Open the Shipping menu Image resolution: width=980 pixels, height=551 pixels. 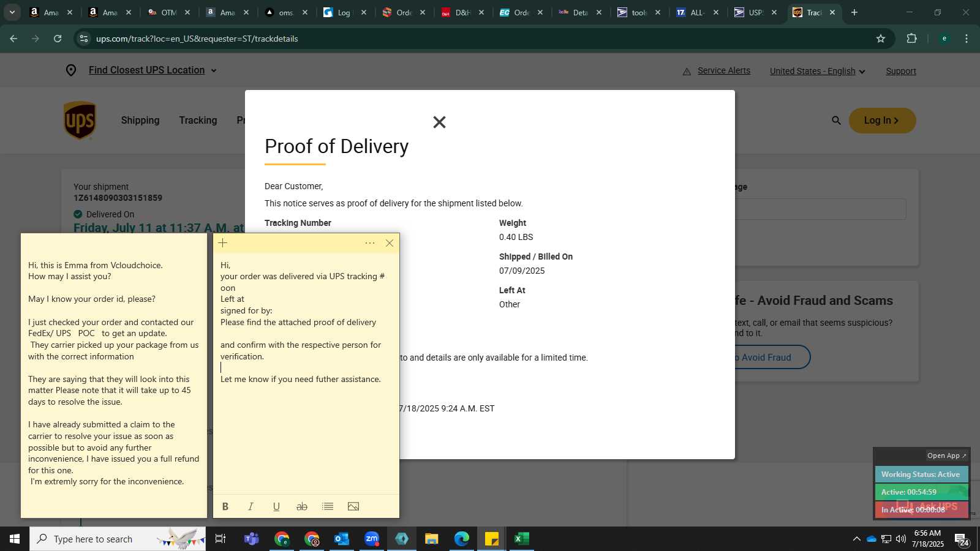click(140, 120)
